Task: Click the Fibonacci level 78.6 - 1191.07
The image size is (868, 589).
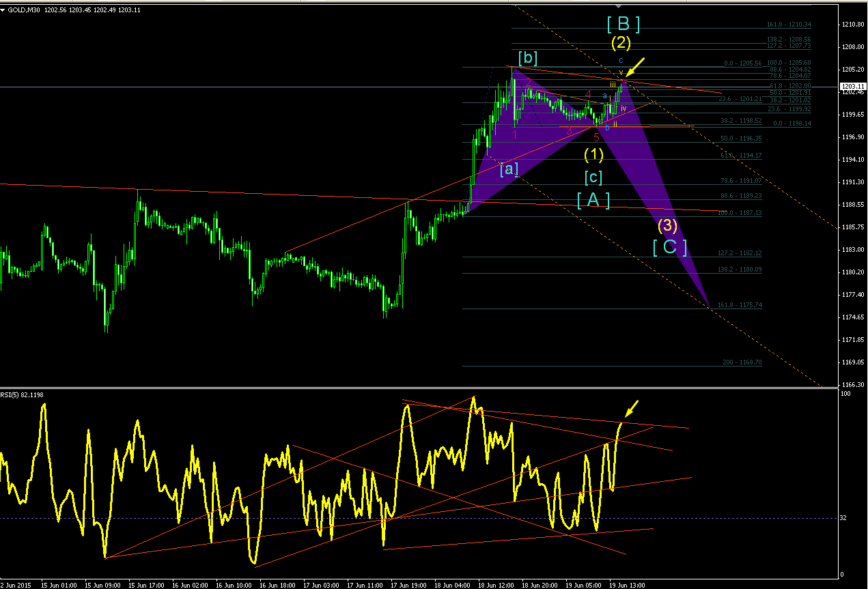Action: click(742, 181)
